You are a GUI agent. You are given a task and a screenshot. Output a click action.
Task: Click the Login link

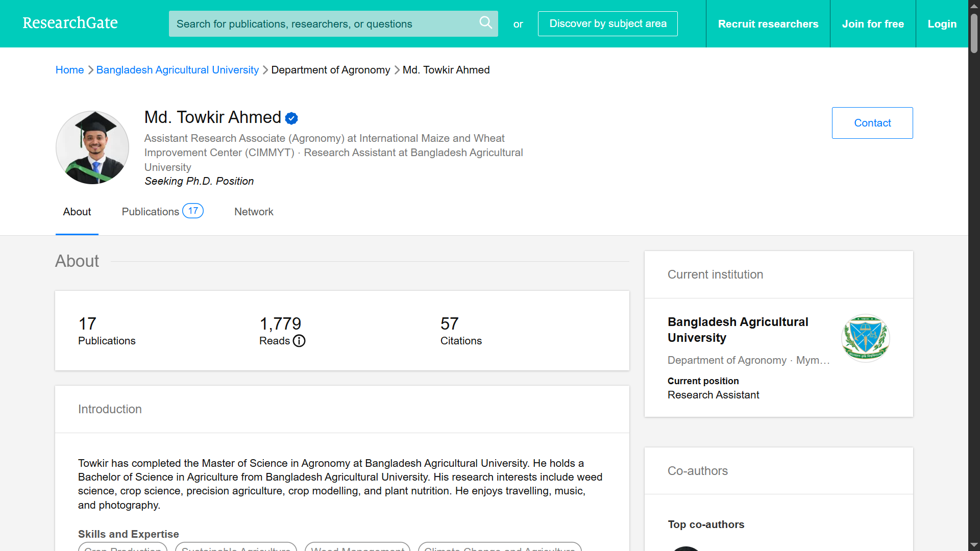(x=942, y=24)
